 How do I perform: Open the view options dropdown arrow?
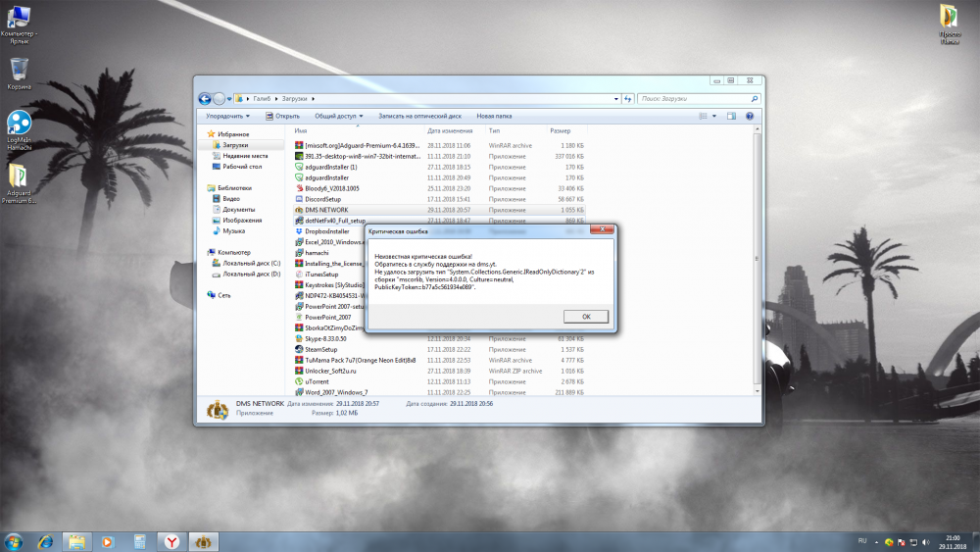[713, 116]
